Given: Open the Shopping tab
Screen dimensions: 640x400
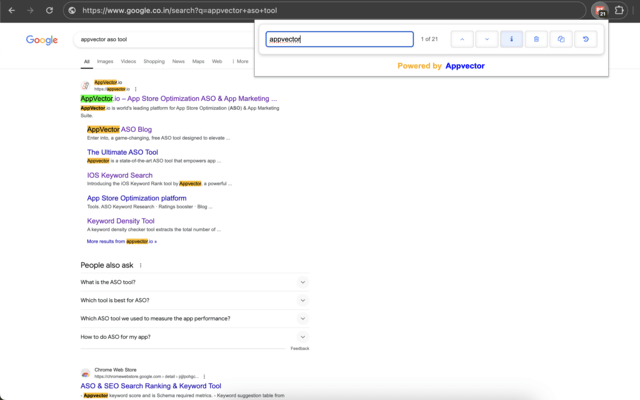Looking at the screenshot, I should [x=154, y=61].
